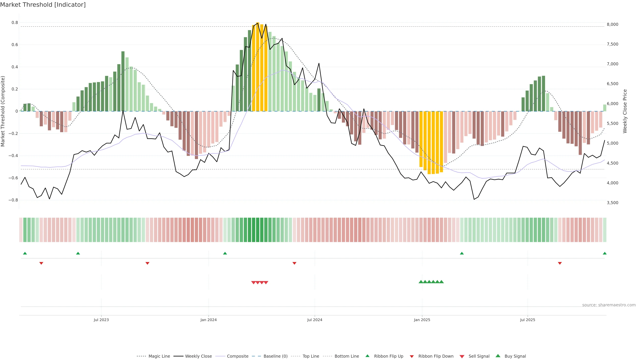Screen dimensions: 644x362
Task: Click the Market Threshold [Indicator] chart title
Action: pos(43,5)
